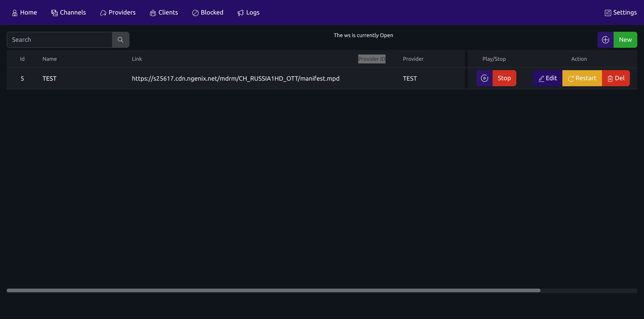Focus the Search input field
Viewport: 644px width, 319px height.
click(59, 40)
